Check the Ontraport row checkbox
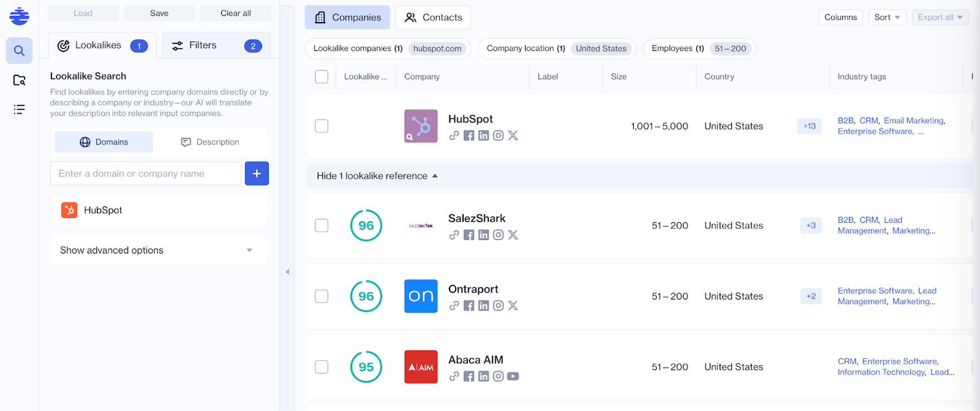The height and width of the screenshot is (411, 980). pyautogui.click(x=322, y=296)
